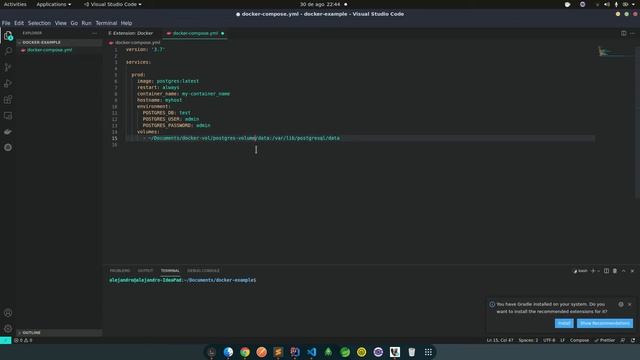Click Activities in the top bar
Image resolution: width=640 pixels, height=360 pixels.
(x=15, y=4)
